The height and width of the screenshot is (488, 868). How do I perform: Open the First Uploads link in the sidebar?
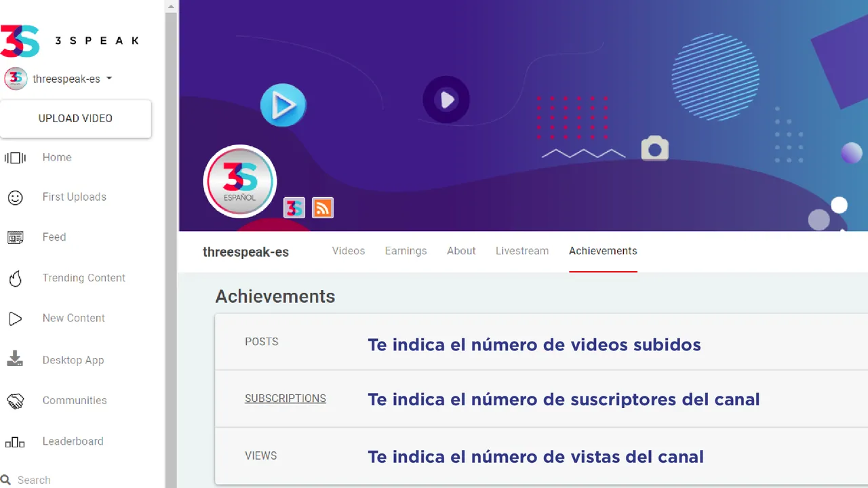click(x=75, y=197)
